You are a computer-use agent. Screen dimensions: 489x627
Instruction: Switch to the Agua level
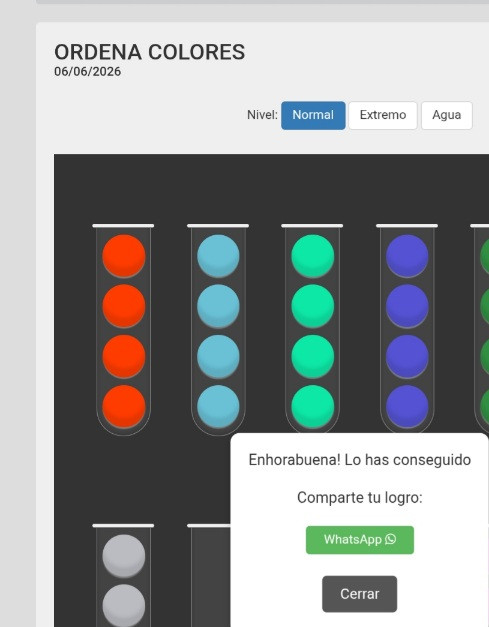[447, 115]
